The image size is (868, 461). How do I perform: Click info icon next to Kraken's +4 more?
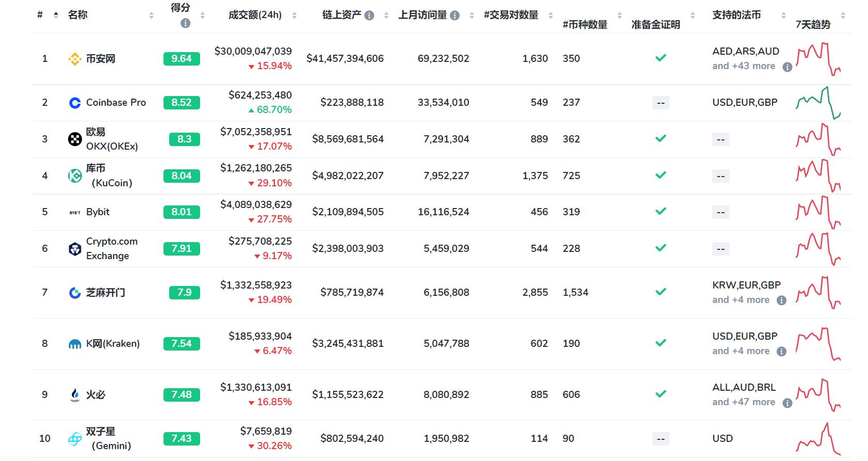[x=781, y=352]
